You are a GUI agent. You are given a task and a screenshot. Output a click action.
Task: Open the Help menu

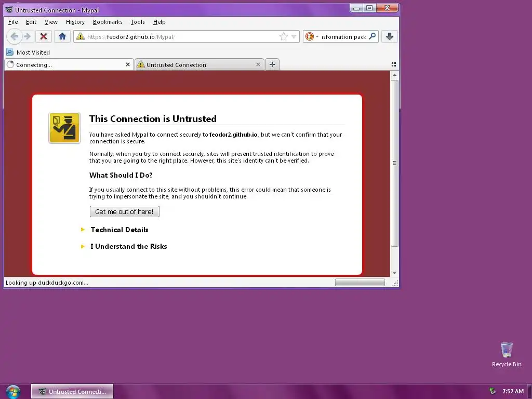tap(159, 22)
